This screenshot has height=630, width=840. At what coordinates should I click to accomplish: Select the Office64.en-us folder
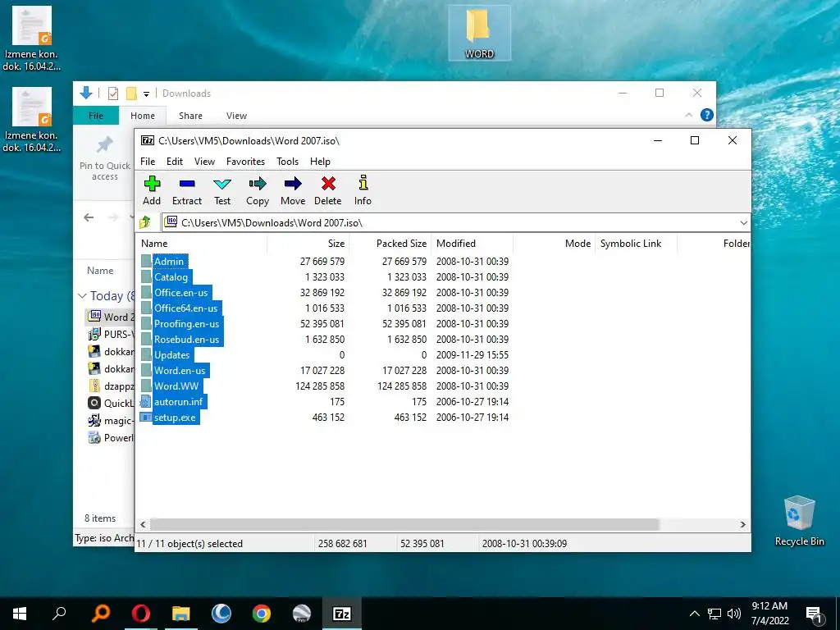click(186, 308)
